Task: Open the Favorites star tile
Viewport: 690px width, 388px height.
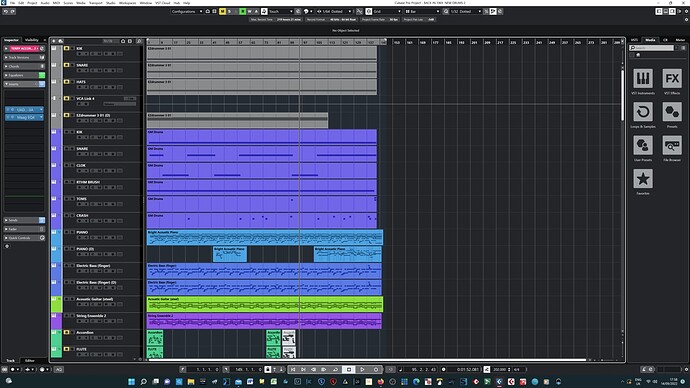Action: click(643, 179)
